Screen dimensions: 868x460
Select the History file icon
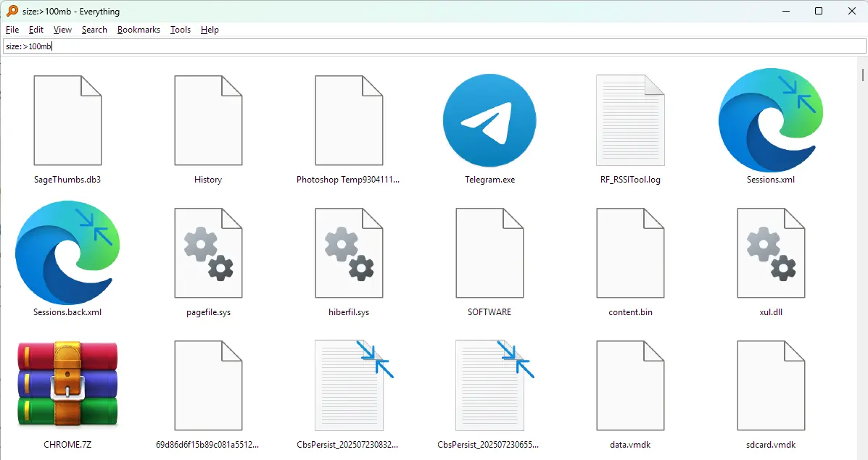pos(208,120)
